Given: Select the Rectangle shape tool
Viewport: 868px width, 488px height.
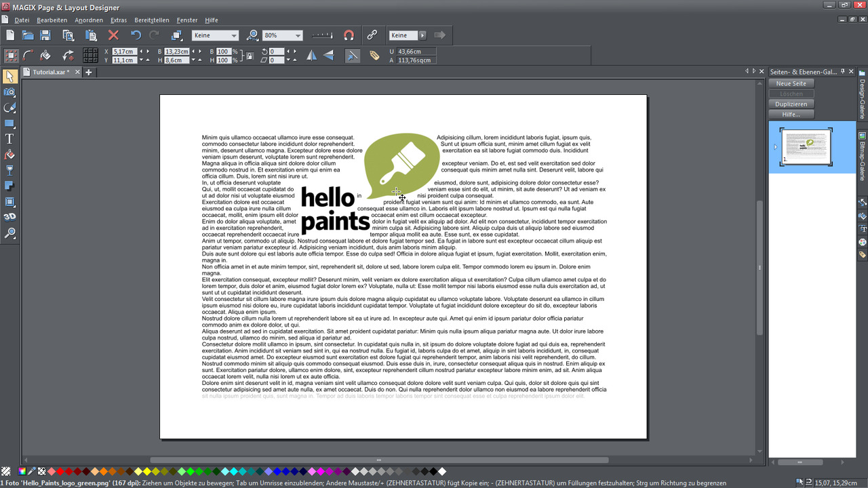Looking at the screenshot, I should tap(9, 123).
